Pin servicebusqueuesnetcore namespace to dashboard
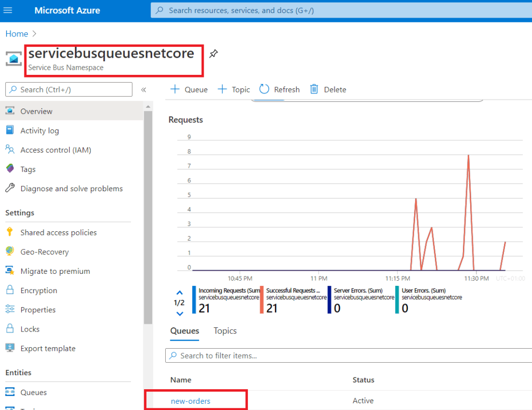Image resolution: width=532 pixels, height=410 pixels. click(x=213, y=54)
